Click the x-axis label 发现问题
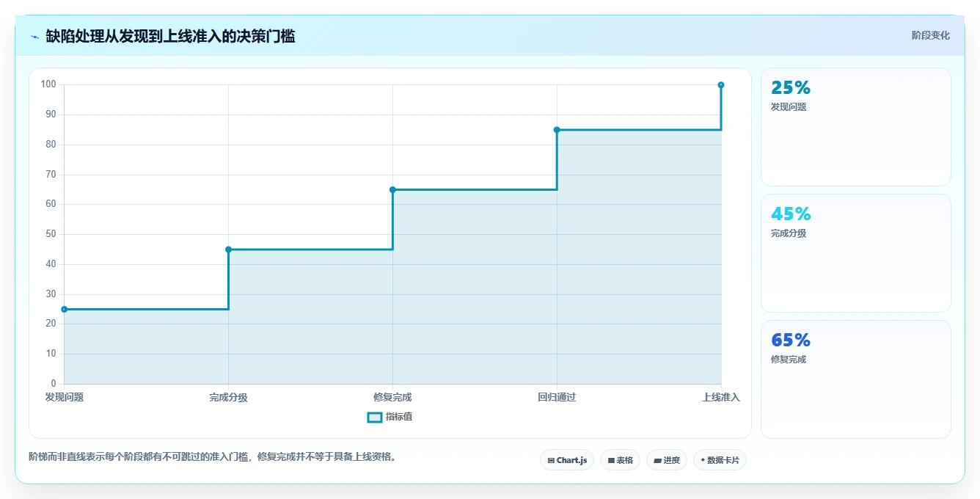Image resolution: width=980 pixels, height=499 pixels. [x=65, y=398]
